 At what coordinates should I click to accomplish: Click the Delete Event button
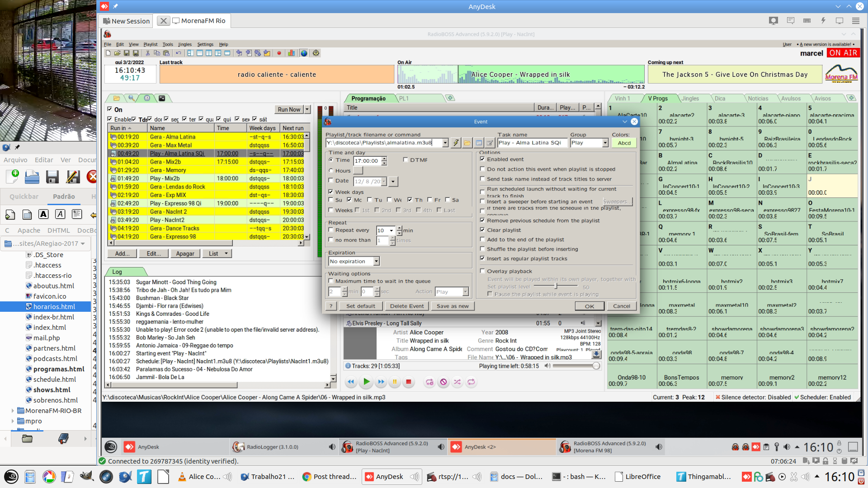click(x=407, y=306)
